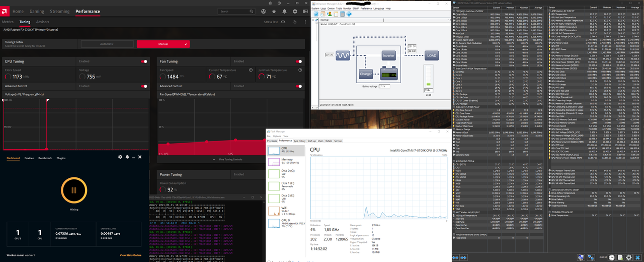Select WiFi in Task Manager performance list
Viewport: 644px width, 262px height.
point(286,210)
